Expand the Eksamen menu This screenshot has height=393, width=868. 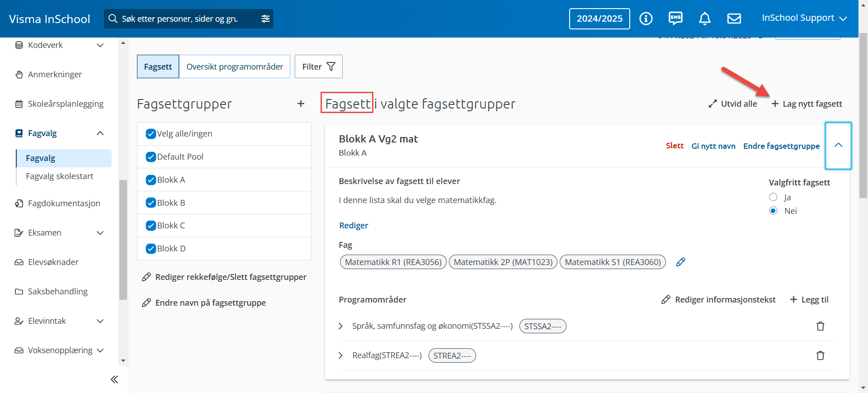coord(100,233)
